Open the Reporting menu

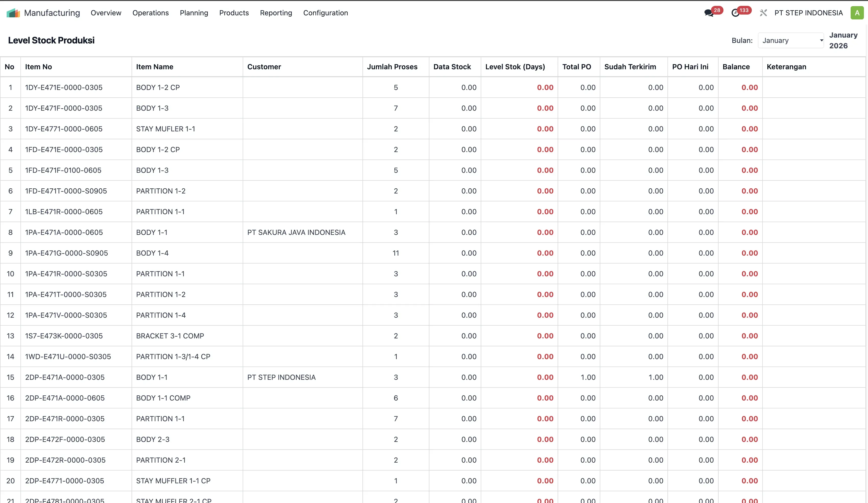pyautogui.click(x=276, y=13)
